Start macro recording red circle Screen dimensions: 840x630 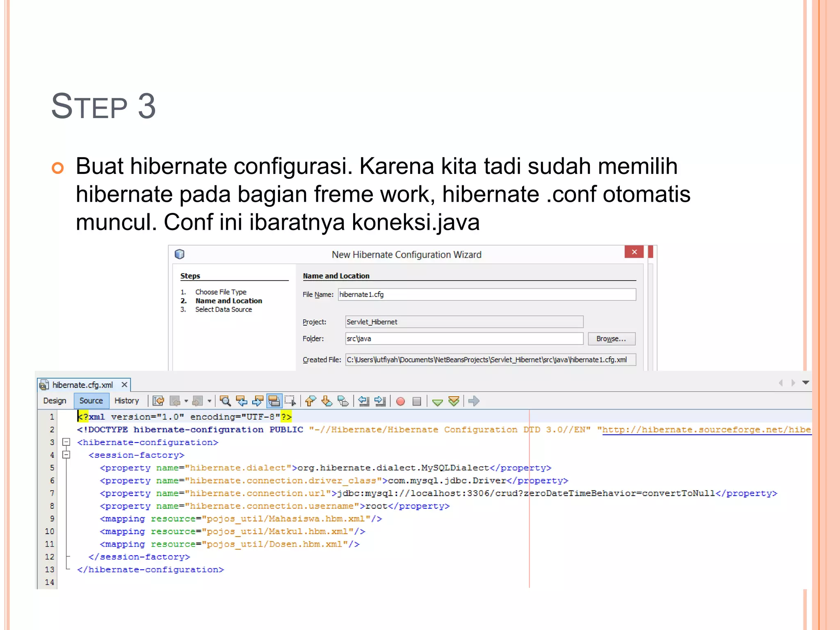point(401,401)
